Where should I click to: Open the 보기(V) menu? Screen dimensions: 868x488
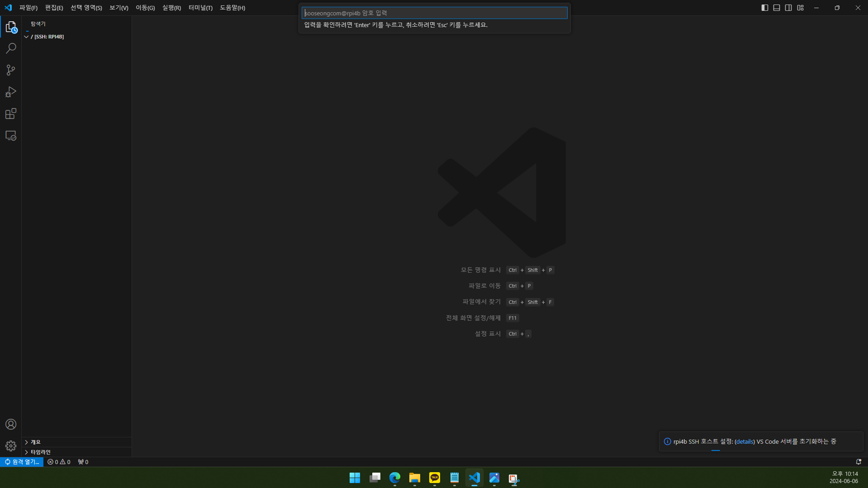click(x=119, y=8)
